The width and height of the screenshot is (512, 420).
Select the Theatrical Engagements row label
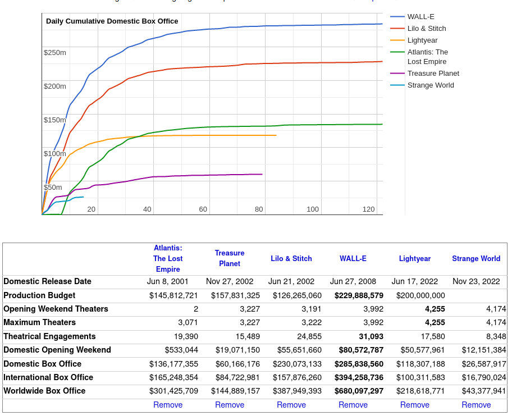tap(49, 336)
